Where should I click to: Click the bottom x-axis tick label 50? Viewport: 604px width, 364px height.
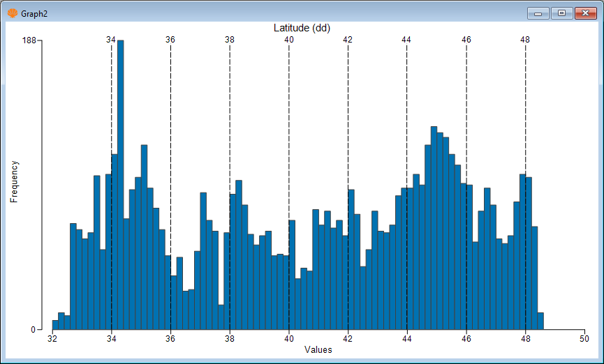[584, 339]
